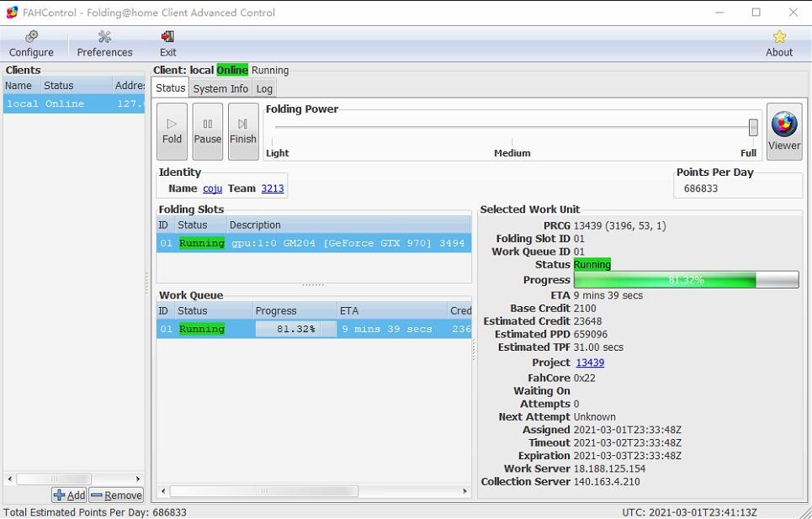
Task: Click the Points Per Day value 686833
Action: coord(701,188)
